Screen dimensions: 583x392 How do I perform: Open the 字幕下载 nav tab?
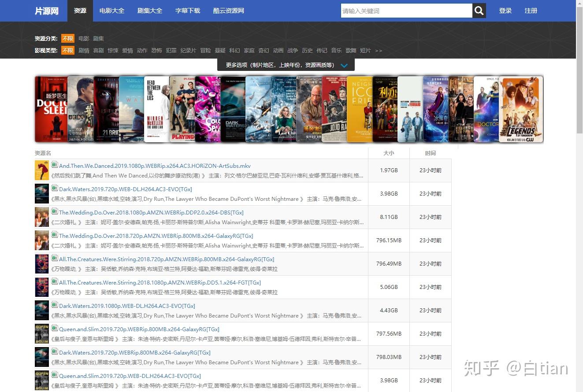click(x=188, y=11)
